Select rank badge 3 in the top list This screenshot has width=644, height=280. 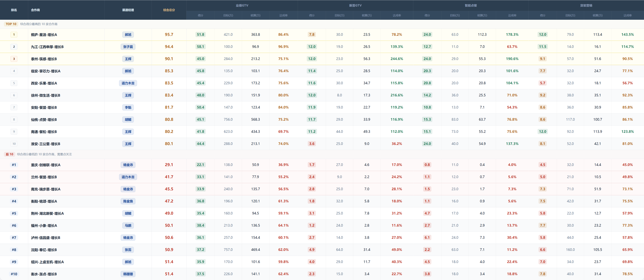[14, 59]
